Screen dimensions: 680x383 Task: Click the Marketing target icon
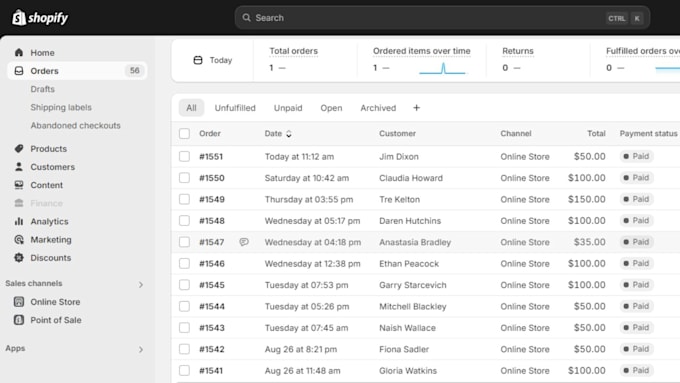(19, 239)
